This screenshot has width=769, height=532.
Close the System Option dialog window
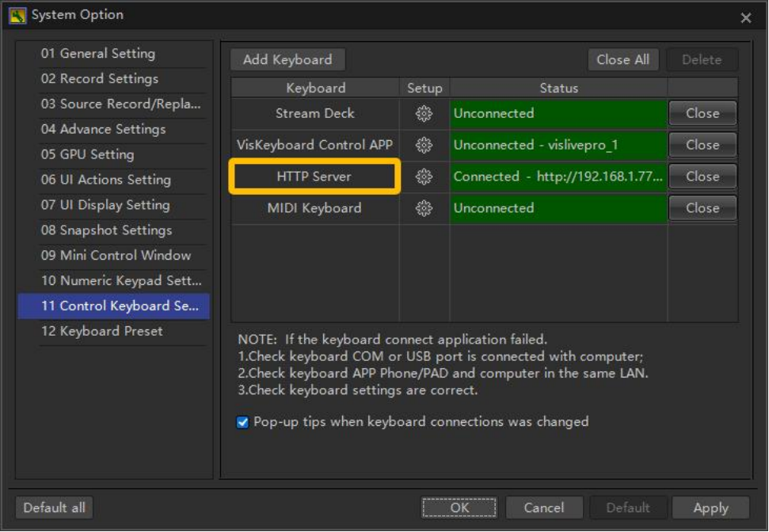[x=745, y=17]
